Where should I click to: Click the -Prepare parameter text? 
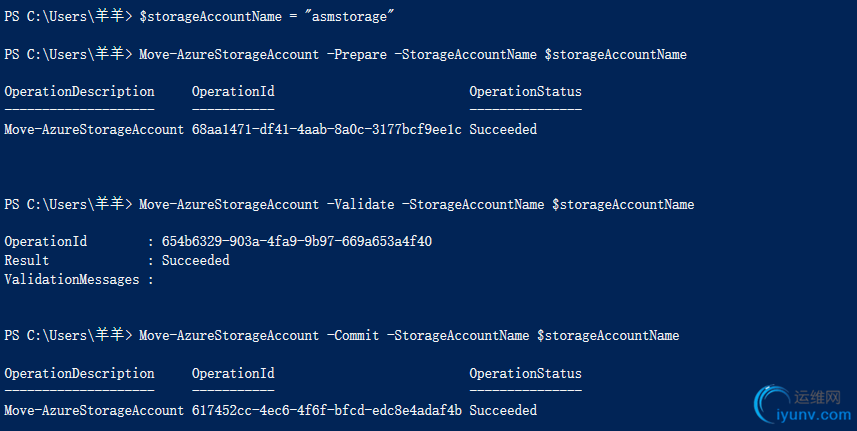pos(356,55)
